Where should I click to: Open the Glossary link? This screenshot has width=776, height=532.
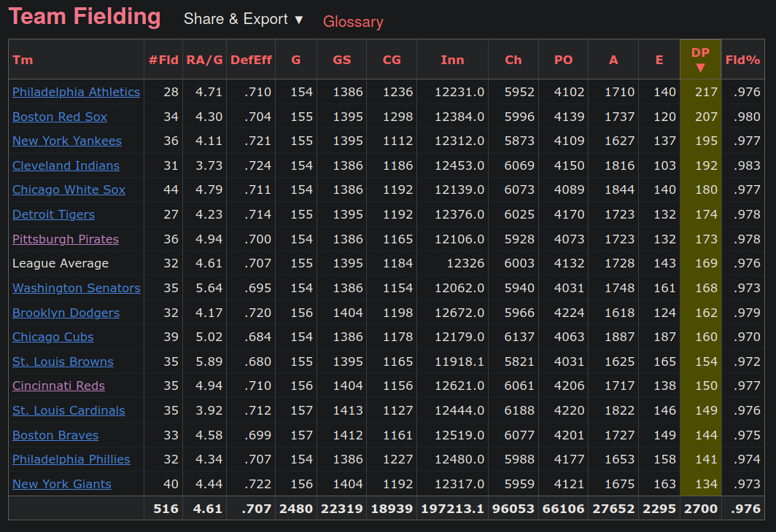tap(353, 22)
